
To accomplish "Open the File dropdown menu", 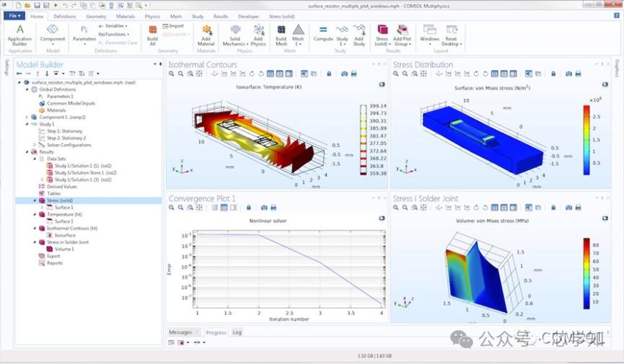I will point(14,16).
